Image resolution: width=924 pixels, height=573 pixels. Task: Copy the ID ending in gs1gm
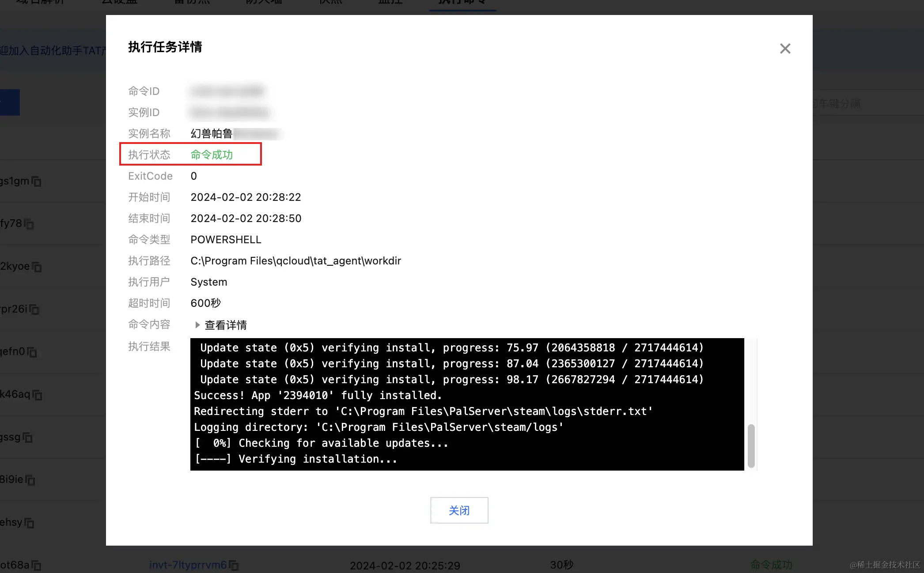[x=37, y=181]
